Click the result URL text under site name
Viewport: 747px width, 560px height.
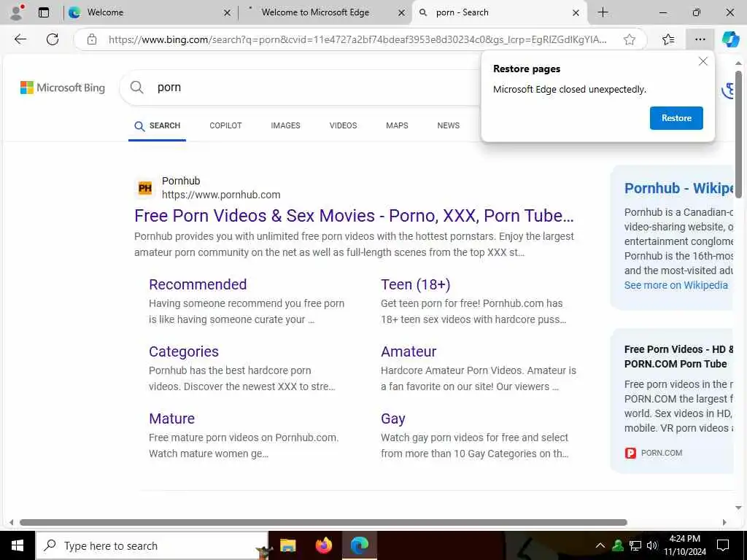(x=221, y=195)
